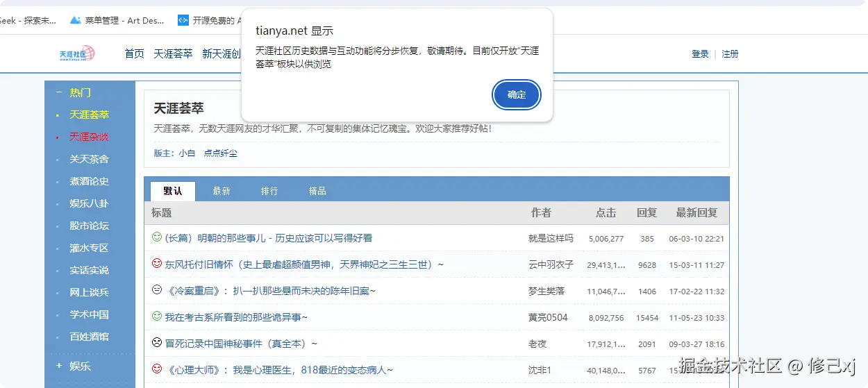Switch to the 排行 tab
Image resolution: width=868 pixels, height=388 pixels.
(269, 191)
